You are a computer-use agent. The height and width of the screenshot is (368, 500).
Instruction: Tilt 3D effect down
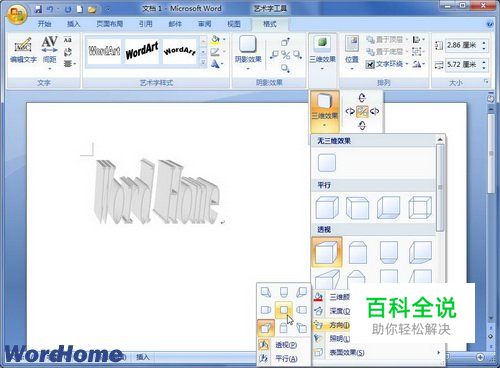[x=362, y=125]
